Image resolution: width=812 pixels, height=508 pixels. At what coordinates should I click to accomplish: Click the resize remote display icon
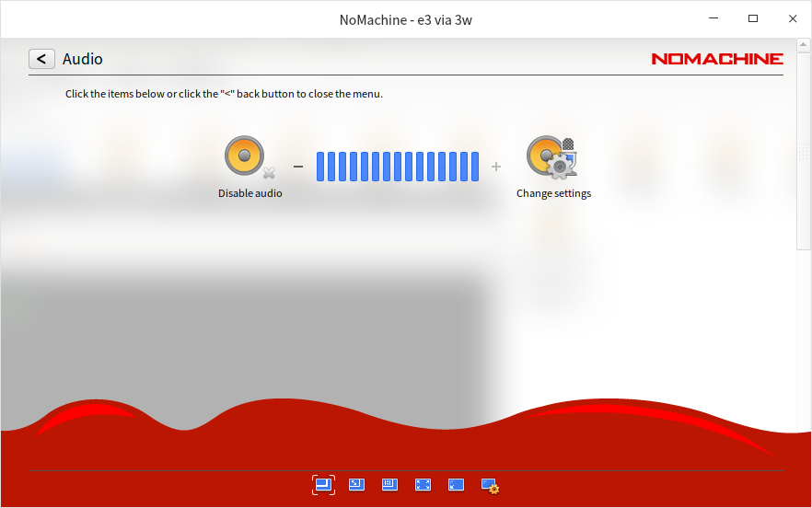[357, 485]
